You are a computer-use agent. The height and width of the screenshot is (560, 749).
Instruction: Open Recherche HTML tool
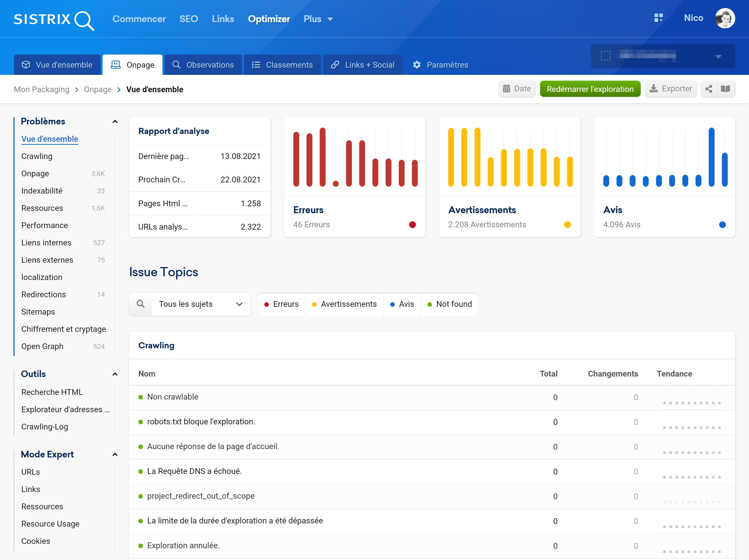coord(52,392)
